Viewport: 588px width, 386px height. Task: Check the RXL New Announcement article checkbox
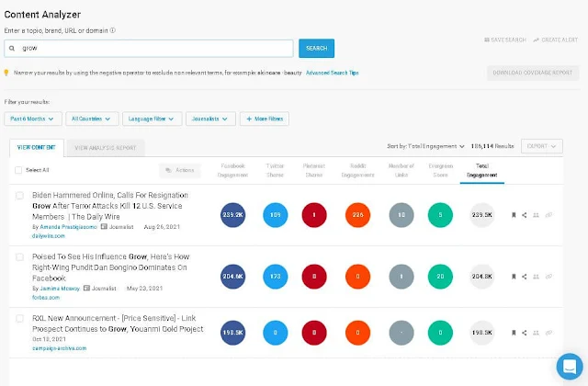pyautogui.click(x=19, y=319)
